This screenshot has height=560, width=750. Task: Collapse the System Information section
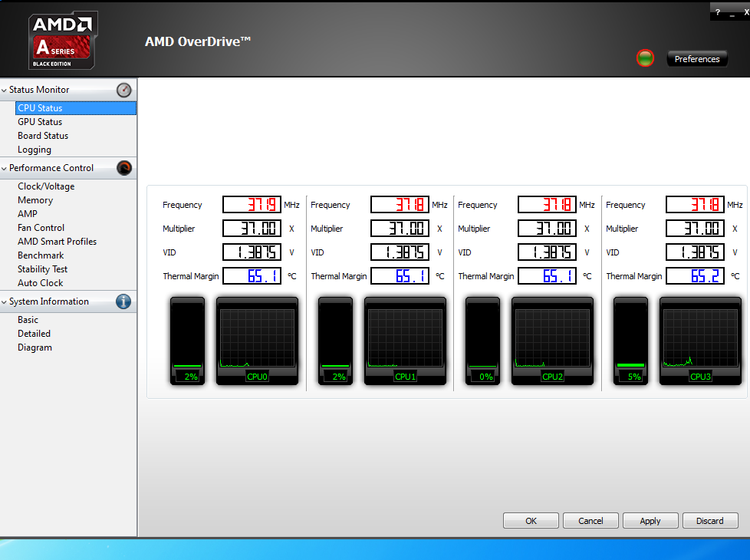pos(5,301)
